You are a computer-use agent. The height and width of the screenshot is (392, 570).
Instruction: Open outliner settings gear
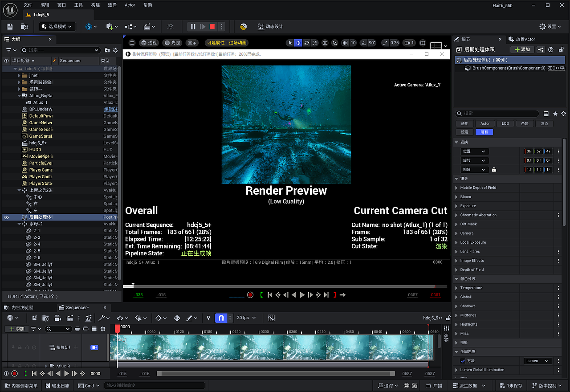pyautogui.click(x=115, y=50)
